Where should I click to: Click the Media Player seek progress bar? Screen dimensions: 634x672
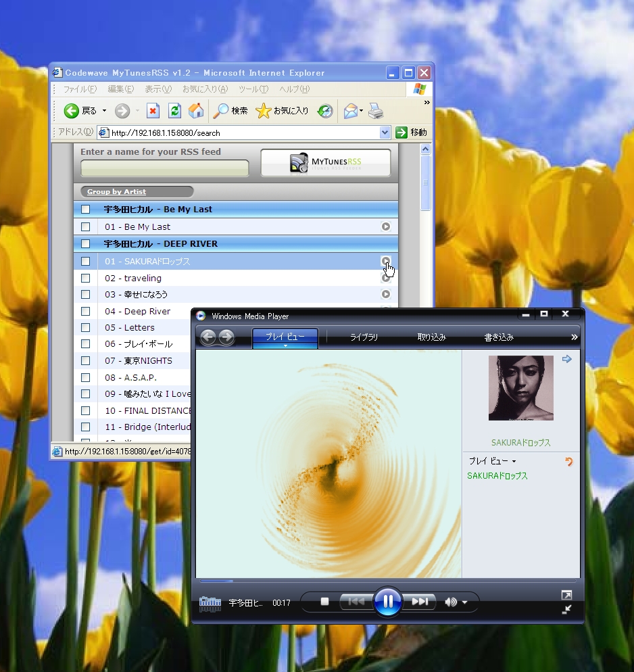coord(388,581)
